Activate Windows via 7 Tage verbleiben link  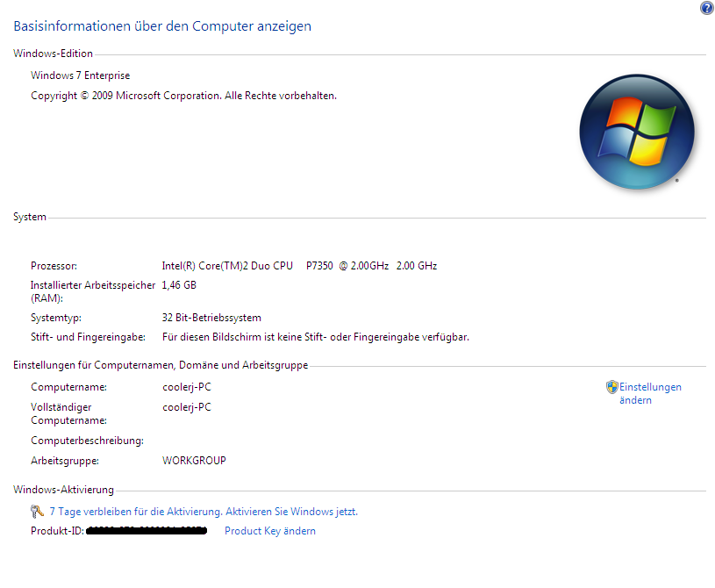(x=204, y=512)
